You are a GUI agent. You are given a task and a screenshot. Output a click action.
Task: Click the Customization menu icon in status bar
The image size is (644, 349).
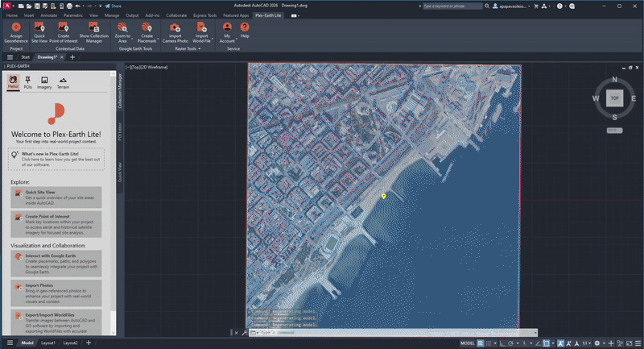[638, 343]
